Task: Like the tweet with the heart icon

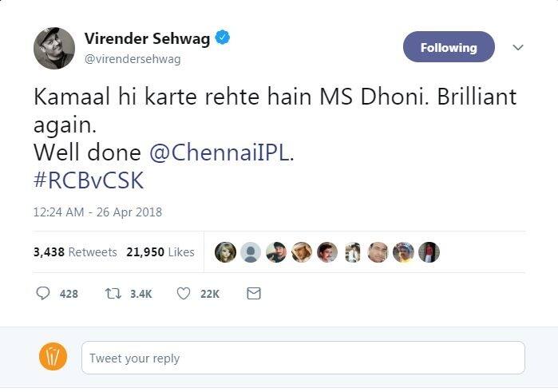Action: [x=184, y=294]
